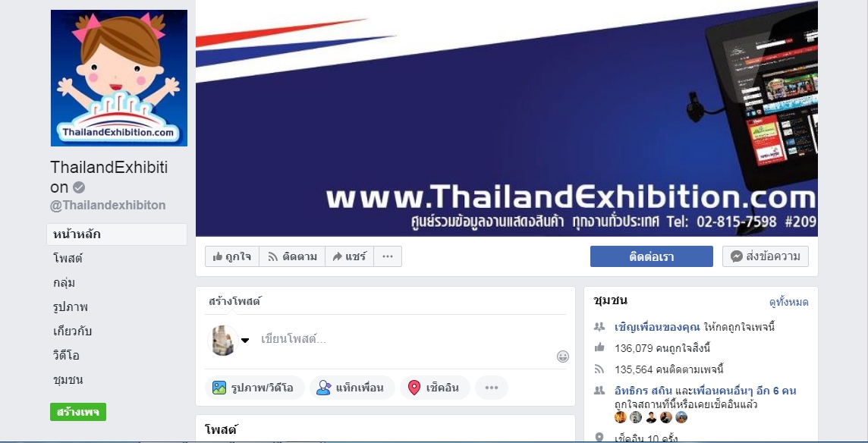Viewport: 868px width, 443px height.
Task: Open the emoji picker in post composer
Action: pyautogui.click(x=562, y=357)
